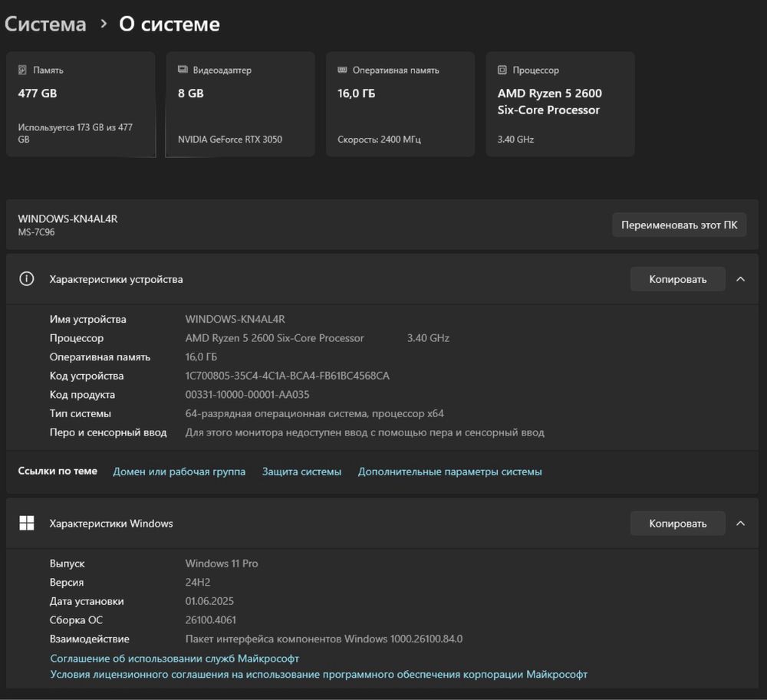Click the processor chip icon beside Процессор

pos(502,70)
